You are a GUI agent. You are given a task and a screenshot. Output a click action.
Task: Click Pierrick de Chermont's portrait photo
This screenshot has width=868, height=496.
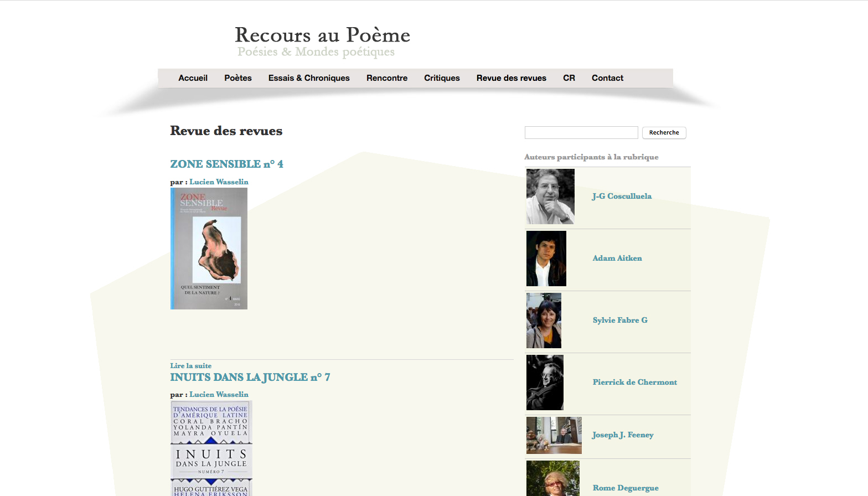(x=545, y=383)
